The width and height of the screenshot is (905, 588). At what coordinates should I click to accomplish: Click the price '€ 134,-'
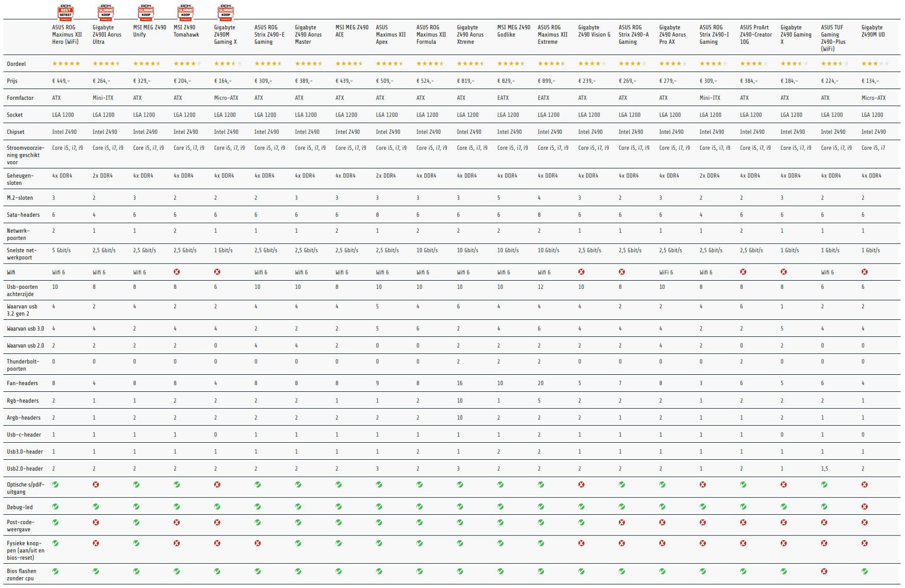870,81
